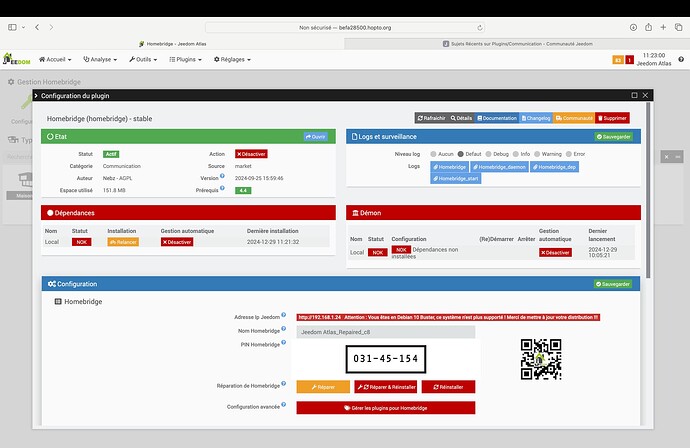Save the Configuration section with Sauvegarder
Image resolution: width=690 pixels, height=448 pixels.
[613, 284]
